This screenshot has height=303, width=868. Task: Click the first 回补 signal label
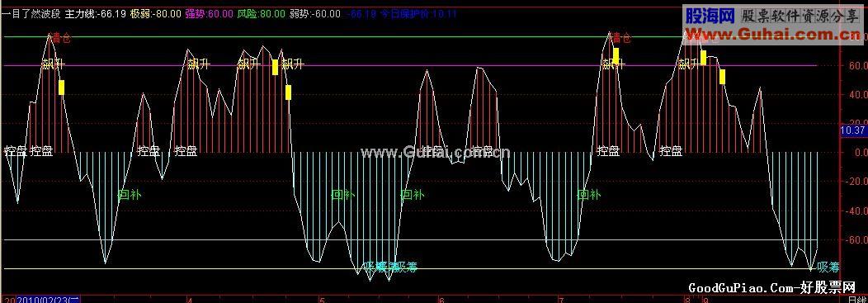coord(130,194)
